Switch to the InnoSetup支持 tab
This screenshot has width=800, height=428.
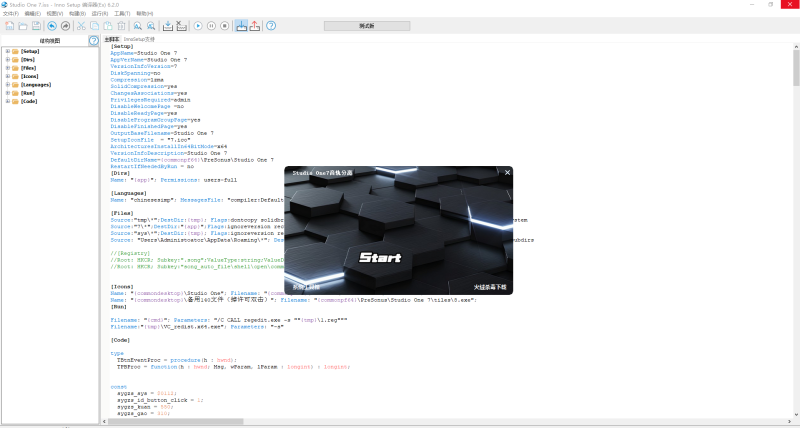[x=139, y=39]
